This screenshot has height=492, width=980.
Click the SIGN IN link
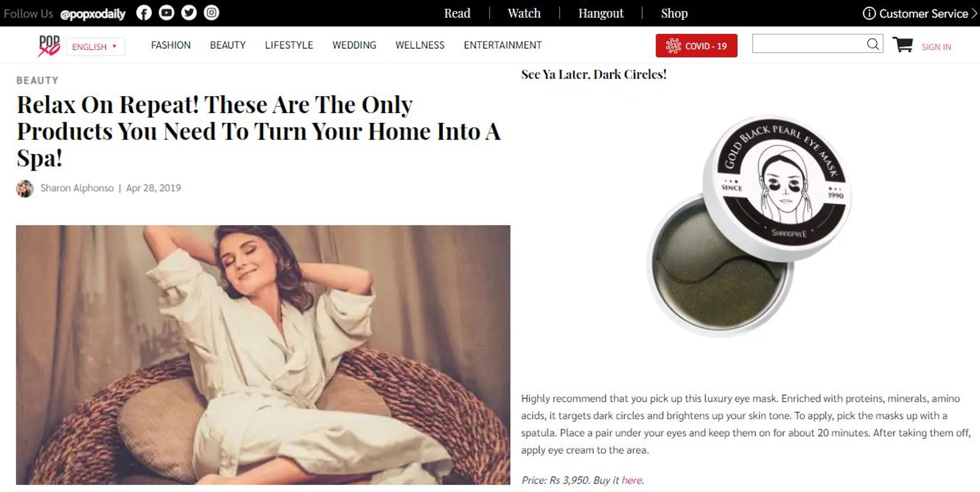click(x=936, y=47)
